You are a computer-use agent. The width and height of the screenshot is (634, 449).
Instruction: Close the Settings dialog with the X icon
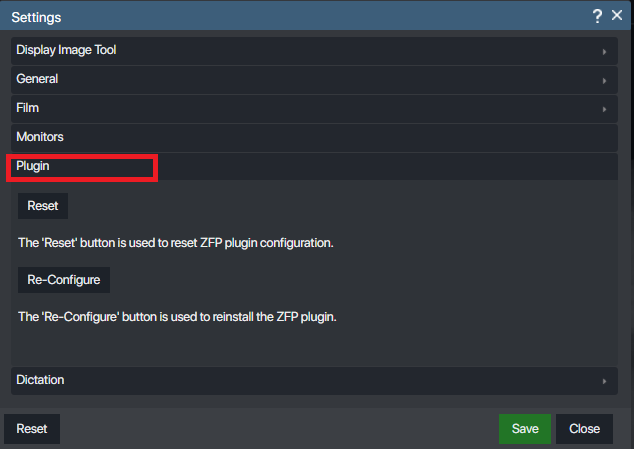point(617,16)
